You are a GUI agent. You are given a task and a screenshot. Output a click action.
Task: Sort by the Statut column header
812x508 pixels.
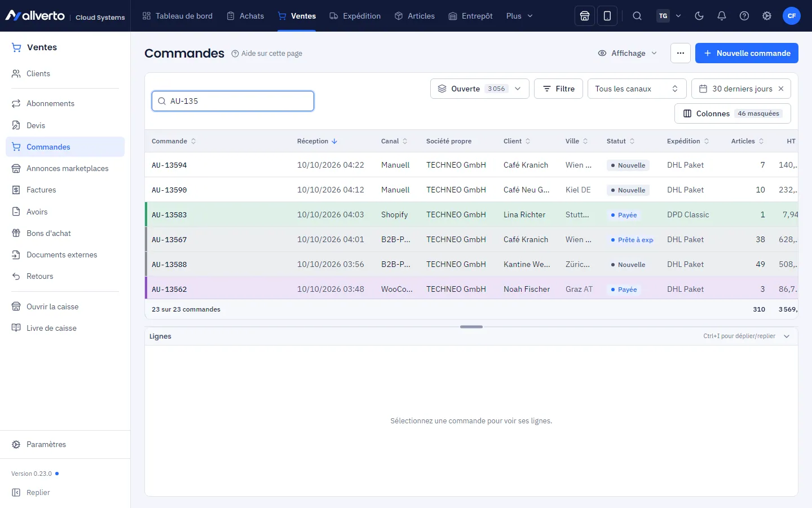pos(620,141)
